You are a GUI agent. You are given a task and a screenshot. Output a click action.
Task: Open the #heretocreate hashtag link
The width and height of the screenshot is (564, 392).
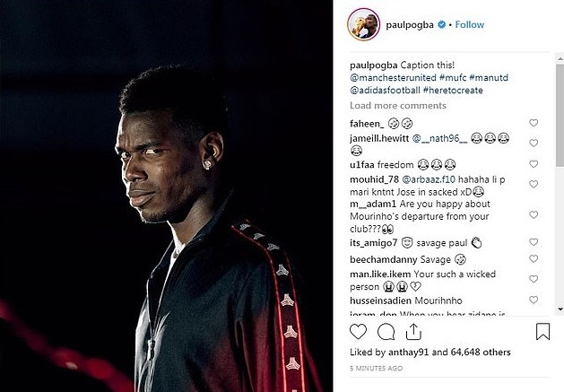coord(453,90)
